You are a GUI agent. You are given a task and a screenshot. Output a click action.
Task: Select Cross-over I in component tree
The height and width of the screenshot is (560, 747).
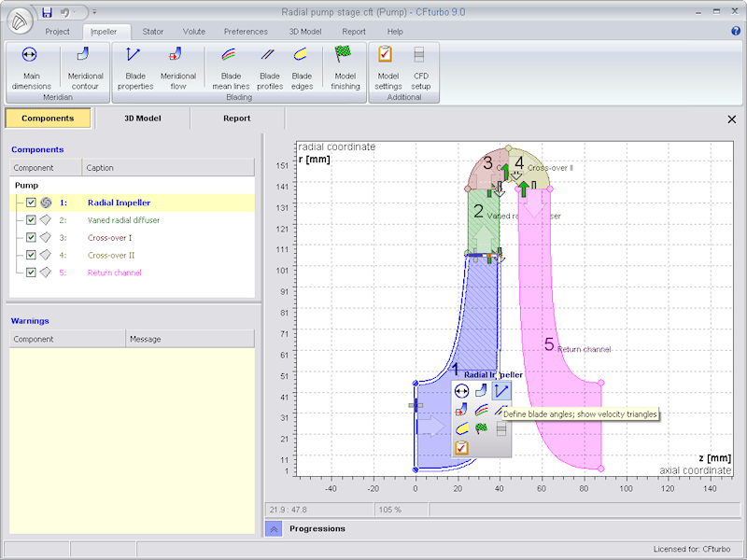(x=109, y=238)
